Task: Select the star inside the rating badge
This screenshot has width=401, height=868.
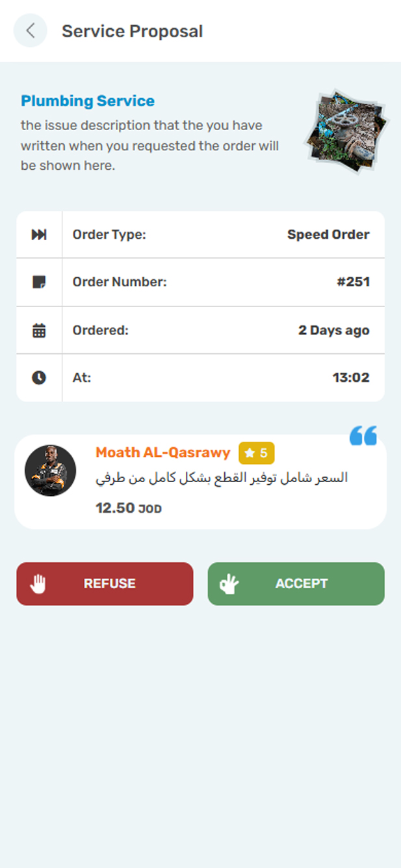Action: click(250, 452)
